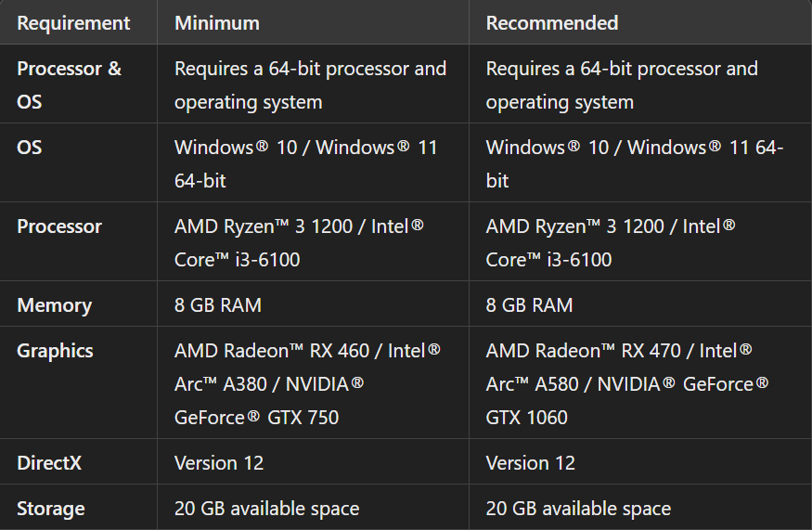Viewport: 812px width, 530px height.
Task: Select the Recommended Graphics cell listing GTX 1060
Action: pyautogui.click(x=627, y=384)
